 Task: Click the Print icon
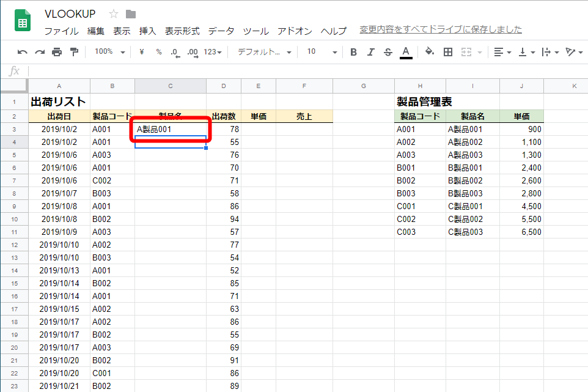coord(57,52)
